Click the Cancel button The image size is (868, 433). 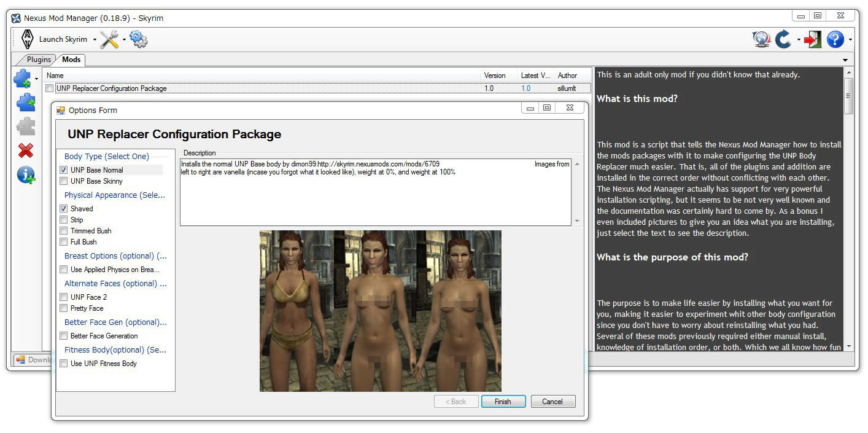click(552, 402)
